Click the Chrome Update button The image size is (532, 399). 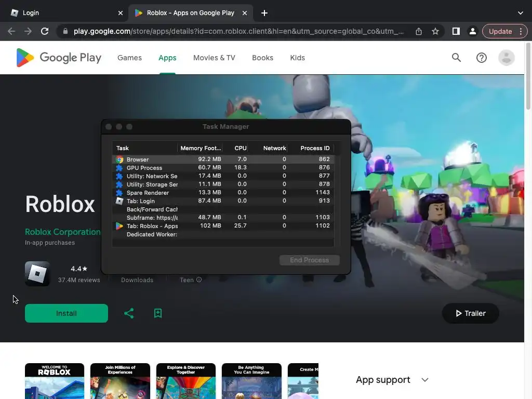(x=500, y=31)
